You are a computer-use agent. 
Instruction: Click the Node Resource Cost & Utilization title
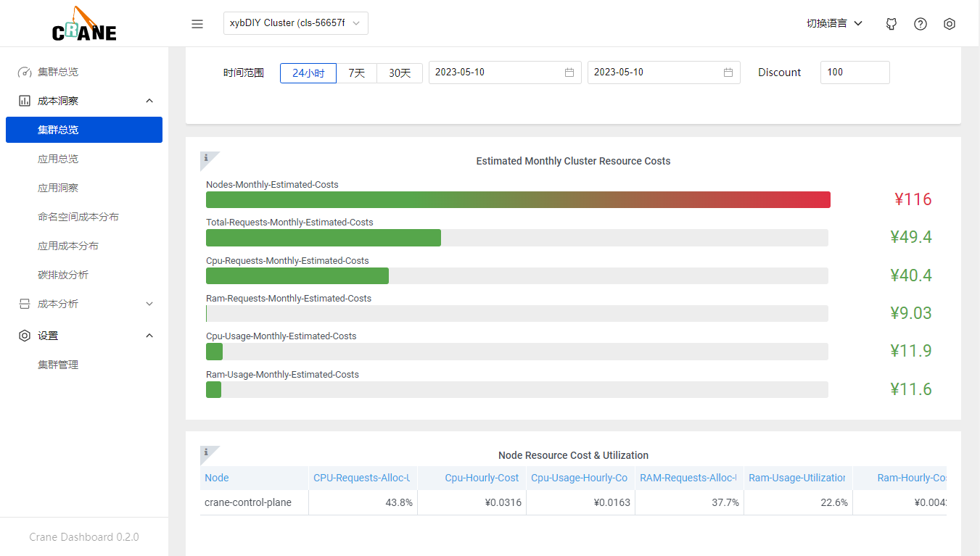point(574,455)
